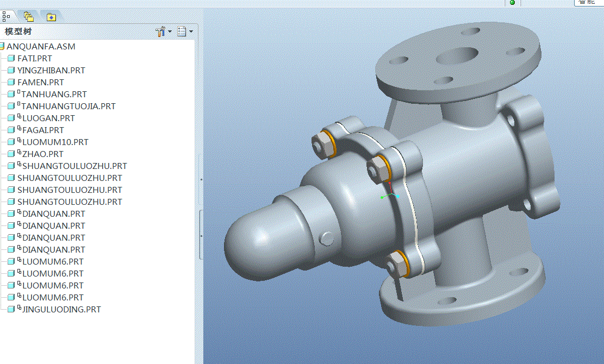The height and width of the screenshot is (364, 604).
Task: Open the 智能 selection filter combo box
Action: point(590,3)
